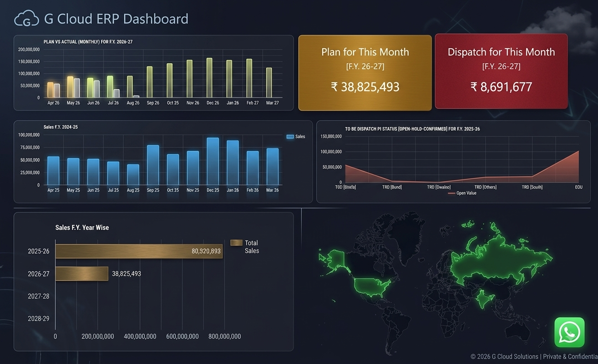Select the Apr 25 sales bar
The width and height of the screenshot is (598, 364).
[x=53, y=171]
